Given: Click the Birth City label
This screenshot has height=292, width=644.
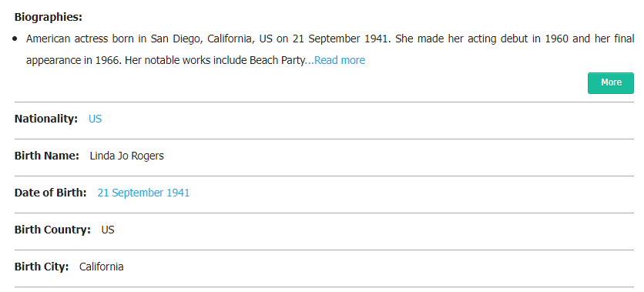Looking at the screenshot, I should tap(42, 267).
